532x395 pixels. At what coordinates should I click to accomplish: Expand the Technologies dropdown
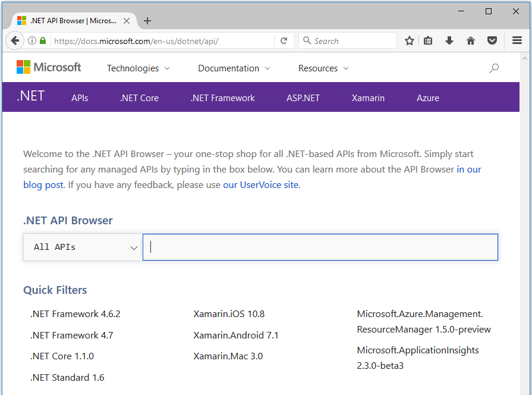point(138,68)
